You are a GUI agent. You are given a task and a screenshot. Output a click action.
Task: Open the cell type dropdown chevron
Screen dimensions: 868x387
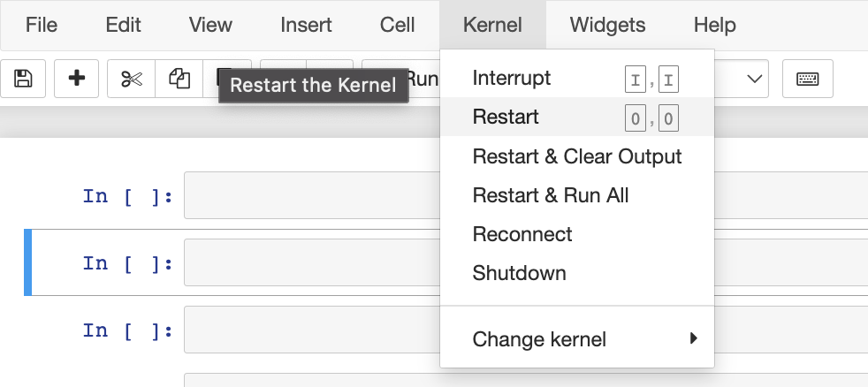click(x=754, y=79)
